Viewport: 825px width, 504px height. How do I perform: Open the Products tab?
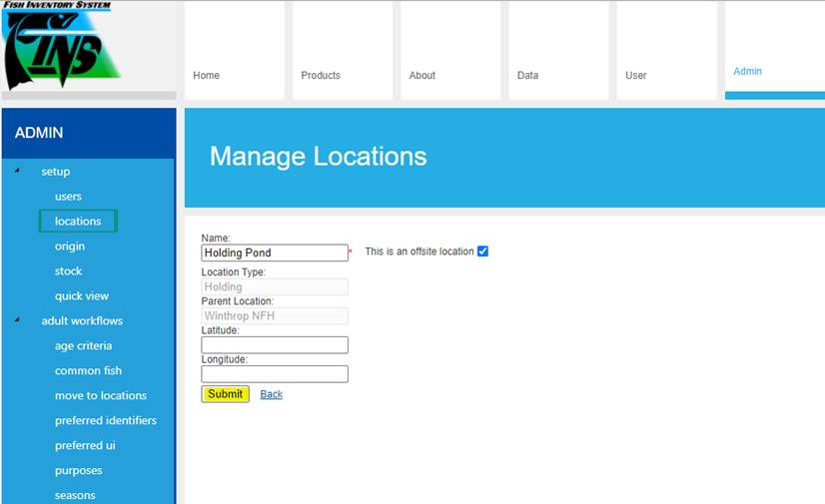(321, 75)
